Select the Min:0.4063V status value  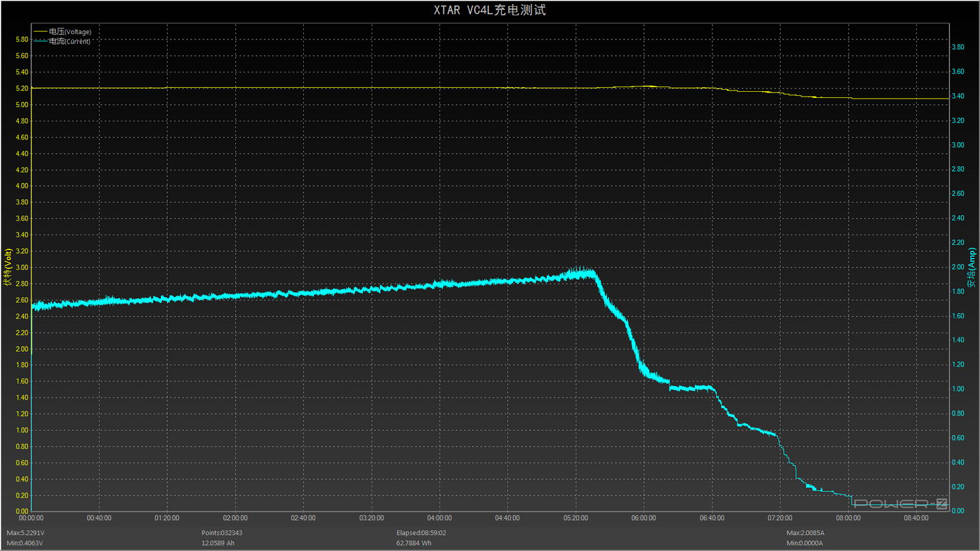[25, 543]
